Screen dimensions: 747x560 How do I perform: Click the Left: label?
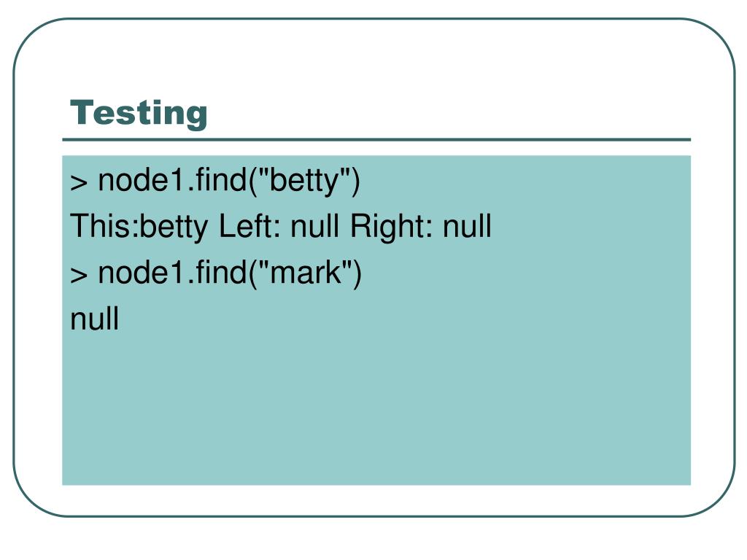249,226
